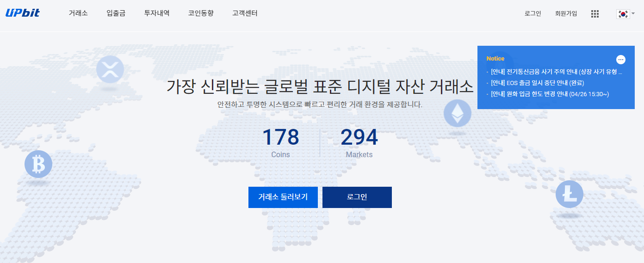
Task: Open notice about EOS 출금 일시 중단
Action: 538,83
